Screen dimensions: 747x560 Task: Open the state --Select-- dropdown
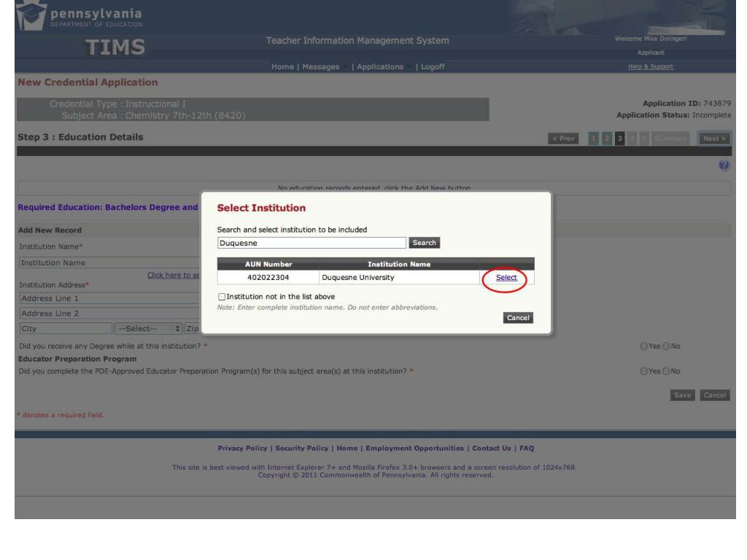(x=148, y=329)
